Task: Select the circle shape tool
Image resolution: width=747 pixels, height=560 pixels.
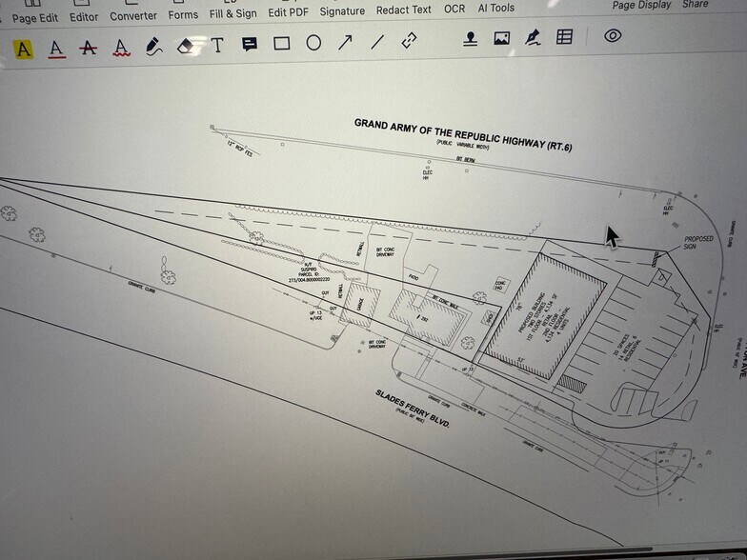Action: pyautogui.click(x=313, y=43)
